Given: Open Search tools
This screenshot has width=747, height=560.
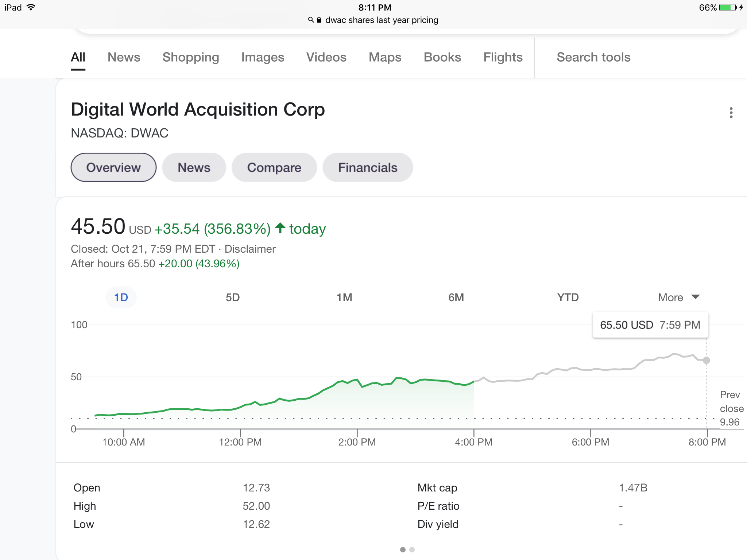Looking at the screenshot, I should [x=593, y=57].
